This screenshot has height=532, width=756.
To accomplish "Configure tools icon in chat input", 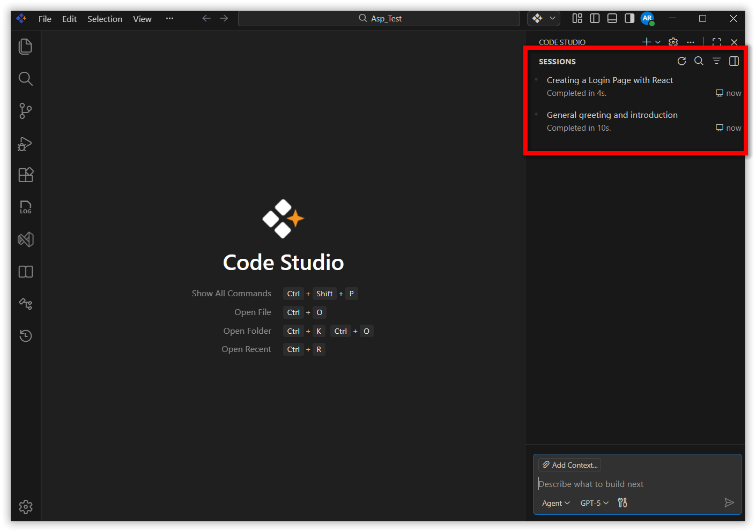I will click(x=622, y=503).
